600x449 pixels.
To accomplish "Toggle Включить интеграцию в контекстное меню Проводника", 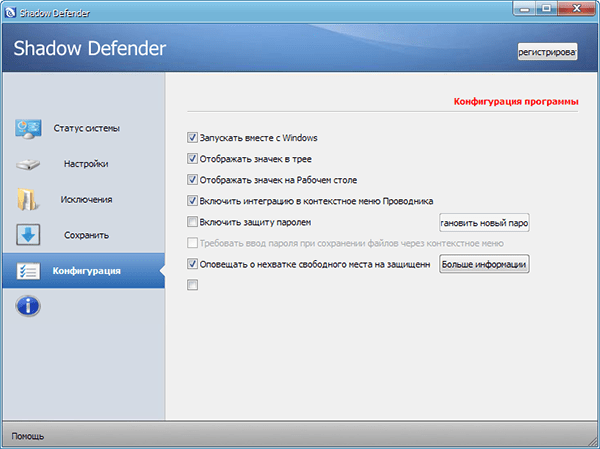I will coord(192,201).
